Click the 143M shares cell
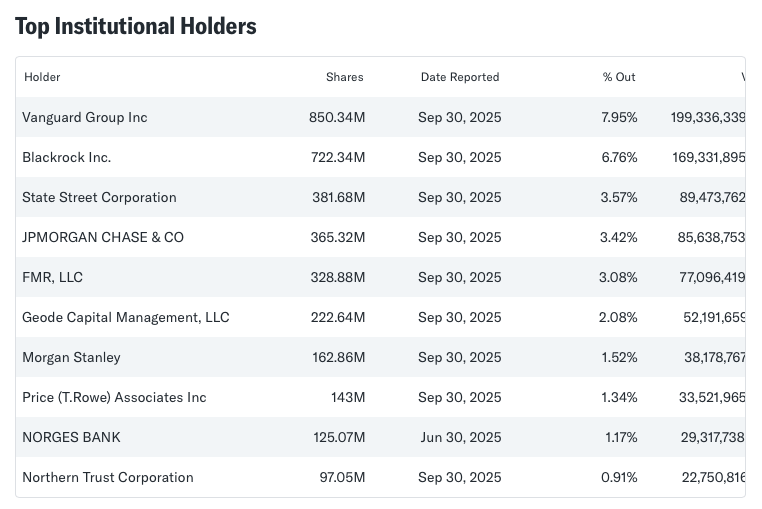The image size is (762, 509). pos(348,397)
